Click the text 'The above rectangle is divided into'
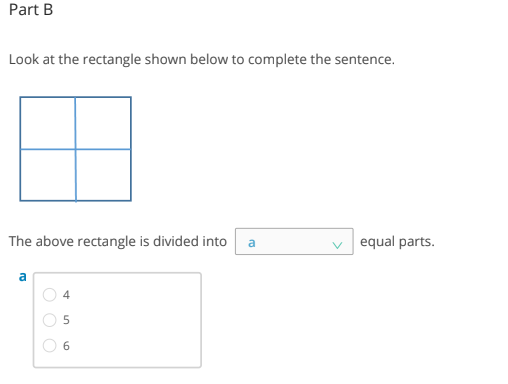508x384 pixels. [x=118, y=241]
